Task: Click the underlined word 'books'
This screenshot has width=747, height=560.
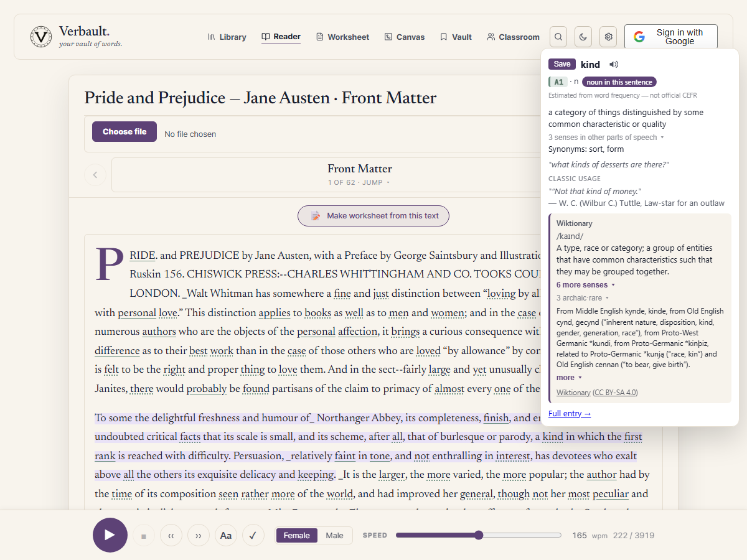Action: point(317,312)
